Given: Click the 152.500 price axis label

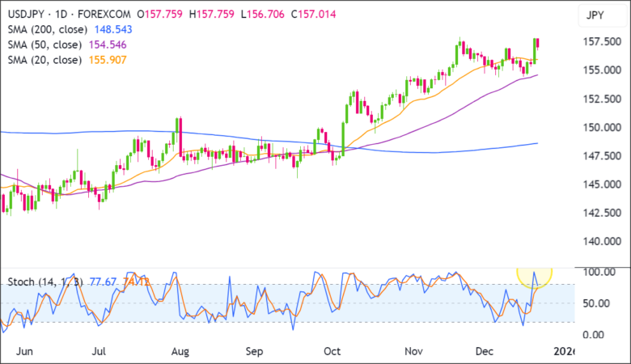Looking at the screenshot, I should (602, 99).
